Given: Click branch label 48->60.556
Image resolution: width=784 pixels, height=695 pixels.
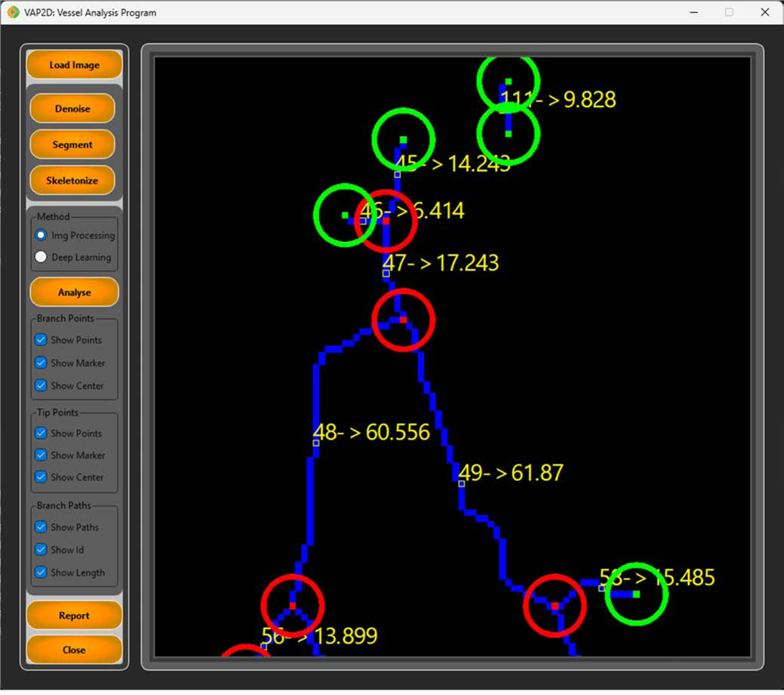Looking at the screenshot, I should 372,432.
